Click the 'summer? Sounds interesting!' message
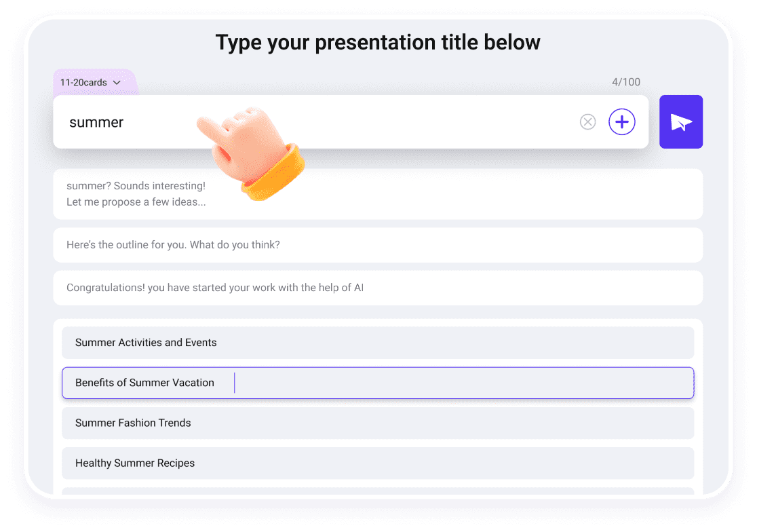 (x=136, y=186)
